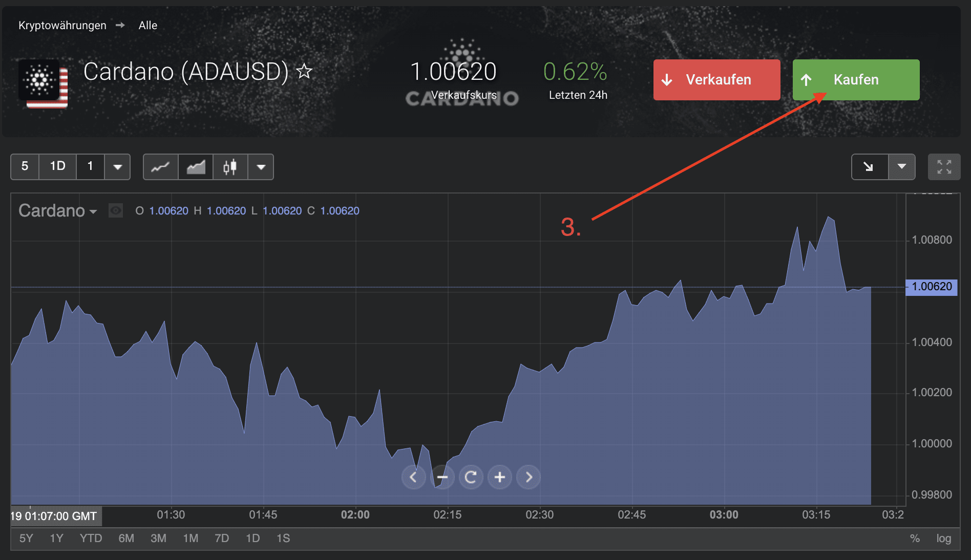The image size is (971, 560).
Task: Click the diagonal arrow drawing tool
Action: 869,167
